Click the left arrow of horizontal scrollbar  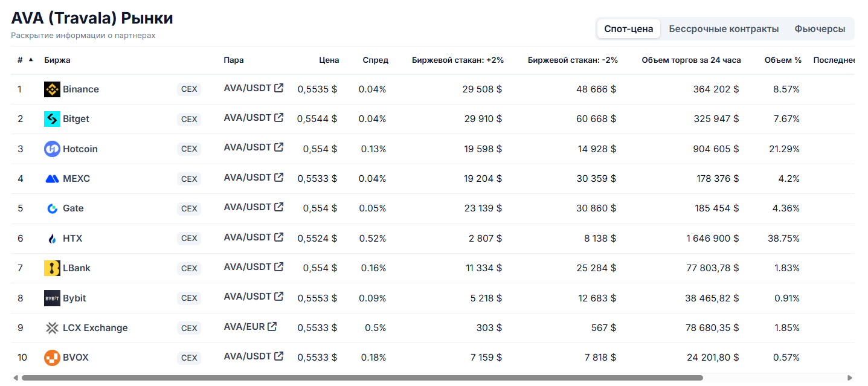16,378
